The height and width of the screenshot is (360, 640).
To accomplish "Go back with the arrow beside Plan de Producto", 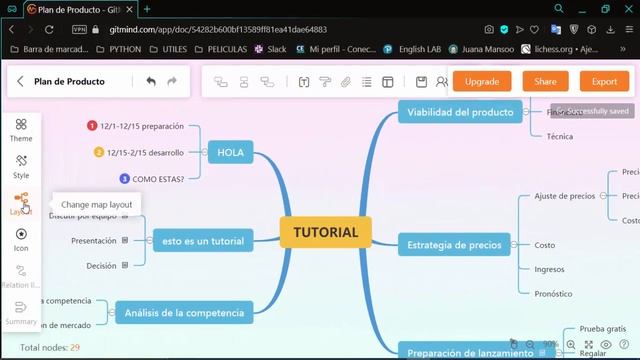I will pyautogui.click(x=20, y=81).
